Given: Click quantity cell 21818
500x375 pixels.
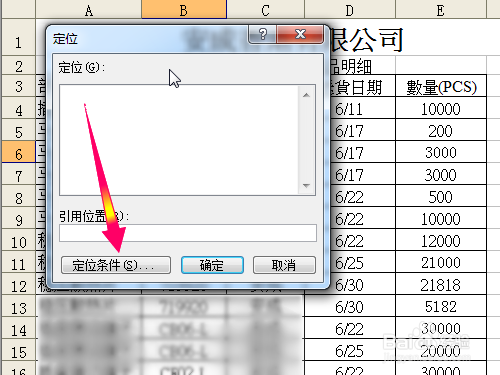Looking at the screenshot, I should [441, 284].
